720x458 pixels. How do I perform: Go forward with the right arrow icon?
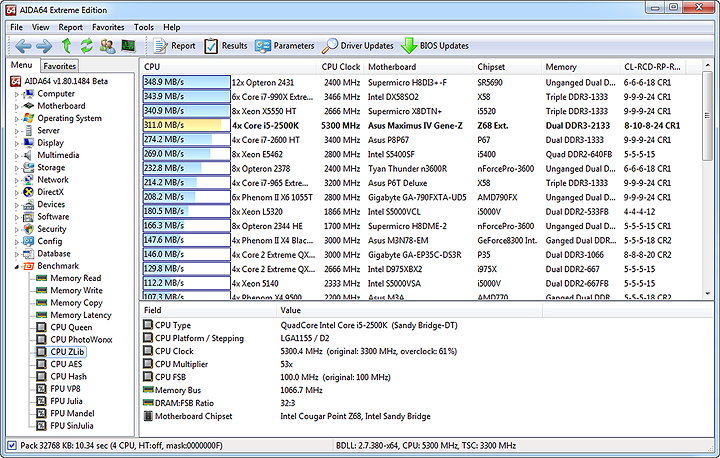click(44, 46)
